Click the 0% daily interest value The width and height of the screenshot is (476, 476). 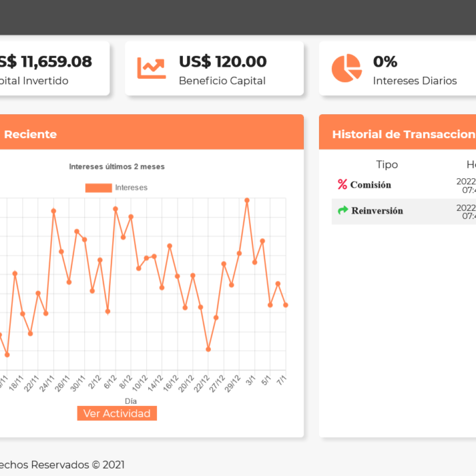[x=385, y=62]
